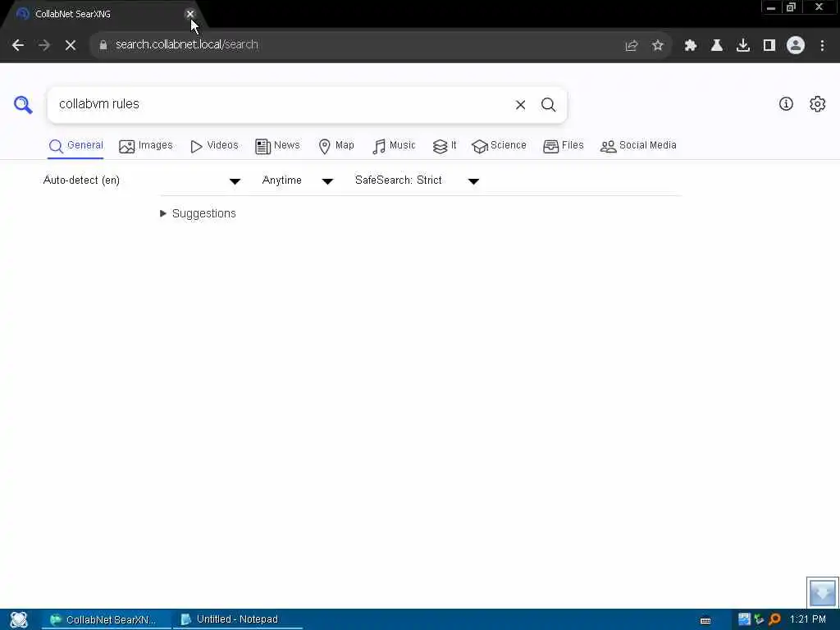This screenshot has height=630, width=840.
Task: Bookmark this page with star icon
Action: [x=658, y=46]
